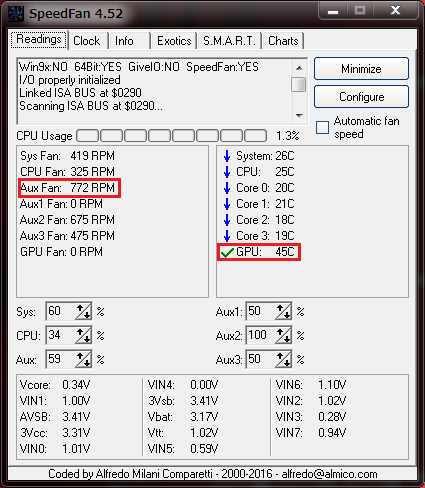Click the log scroll up arrow
This screenshot has width=425, height=488.
tap(299, 68)
